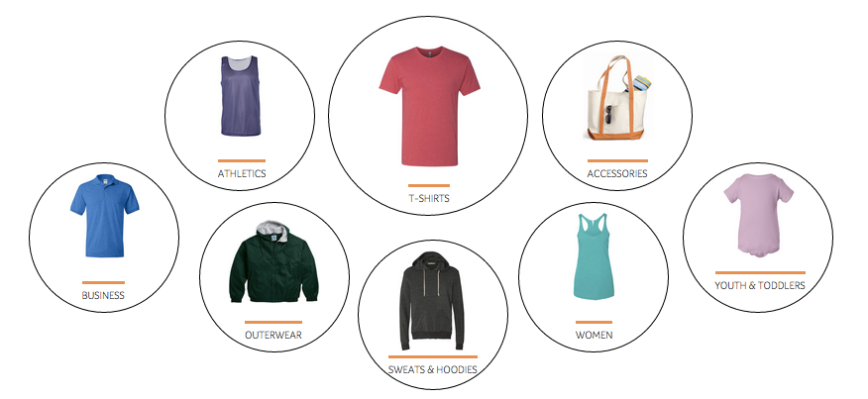This screenshot has width=868, height=399.
Task: Visit the BUSINESS category label
Action: click(x=103, y=295)
